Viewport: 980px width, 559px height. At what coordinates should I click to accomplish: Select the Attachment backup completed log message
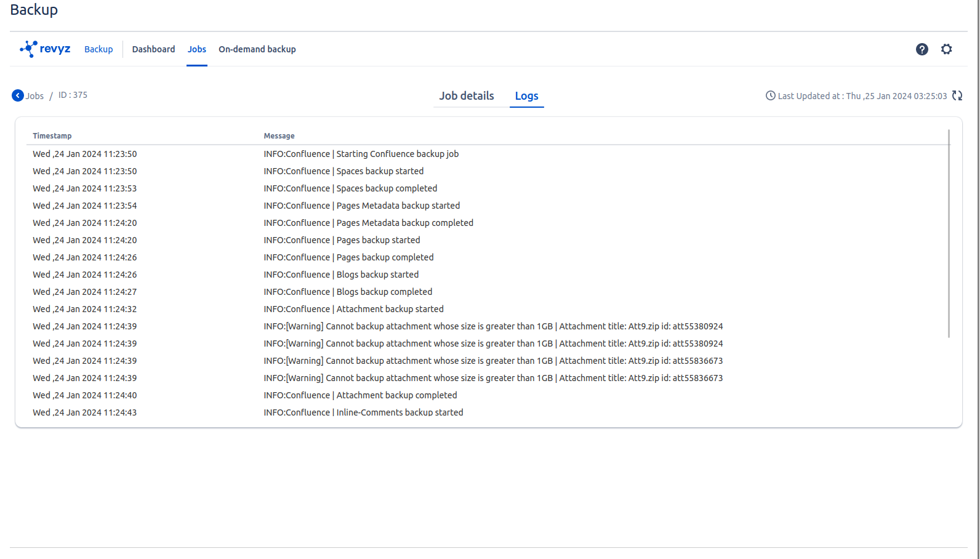click(x=360, y=395)
